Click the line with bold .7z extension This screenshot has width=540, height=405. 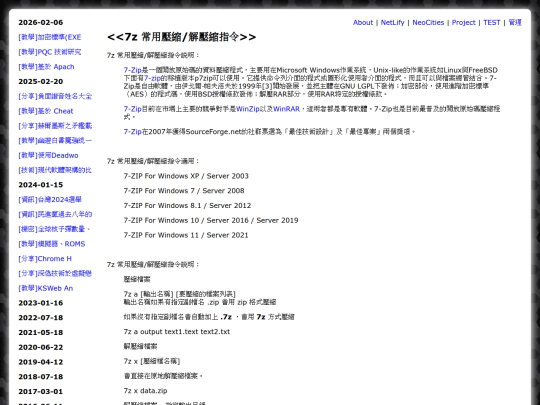click(209, 317)
